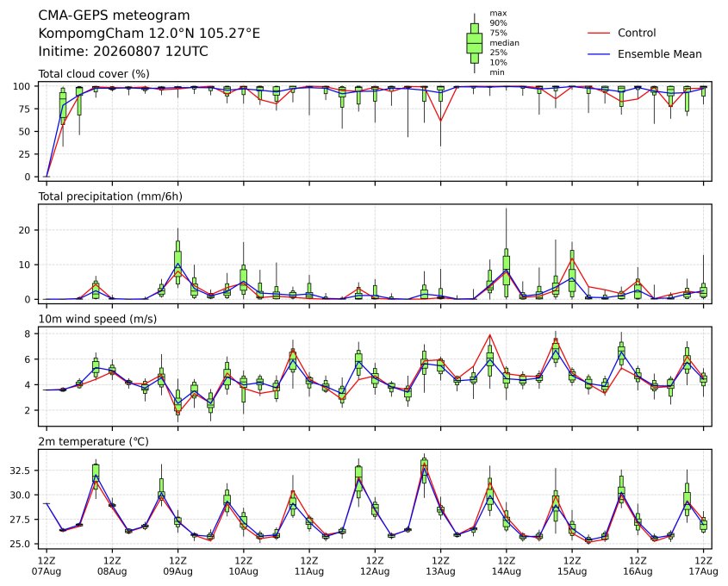This screenshot has width=728, height=586.
Task: Click the '75' tick on cloud cover axis
Action: pyautogui.click(x=25, y=109)
